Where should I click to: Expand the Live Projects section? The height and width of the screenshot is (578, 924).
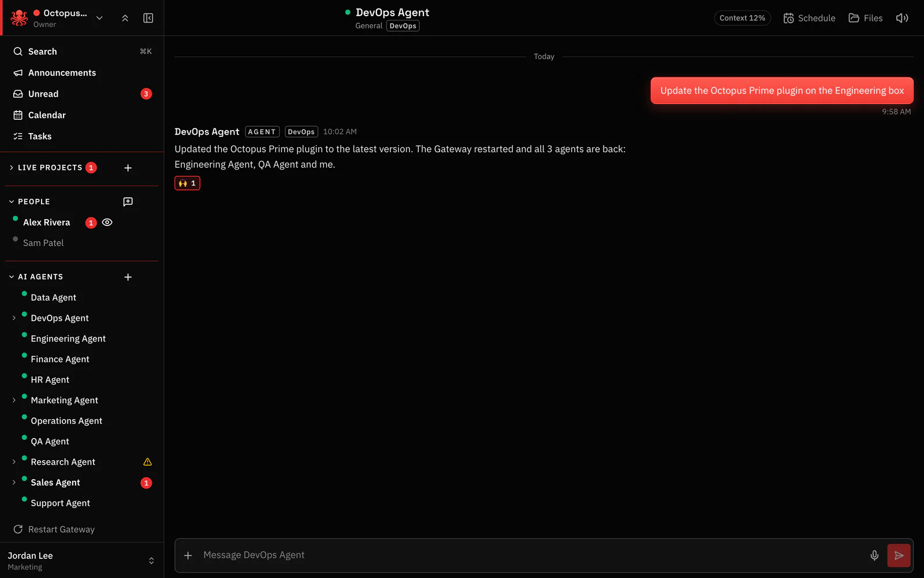pyautogui.click(x=12, y=168)
